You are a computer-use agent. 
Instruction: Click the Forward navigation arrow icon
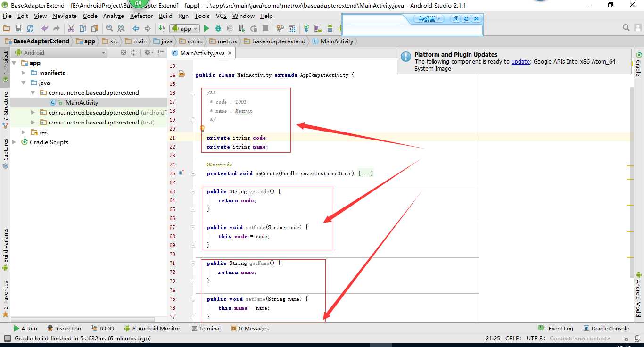coord(147,28)
